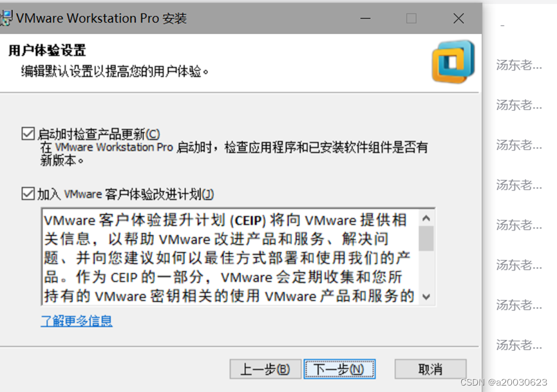Select the bottommost 汤东老... entry in the right list
Viewport: 557px width, 392px height.
[x=518, y=345]
